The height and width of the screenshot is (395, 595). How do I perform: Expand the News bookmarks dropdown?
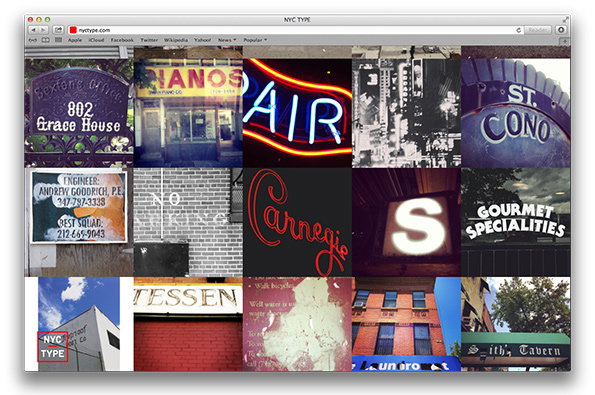[227, 40]
